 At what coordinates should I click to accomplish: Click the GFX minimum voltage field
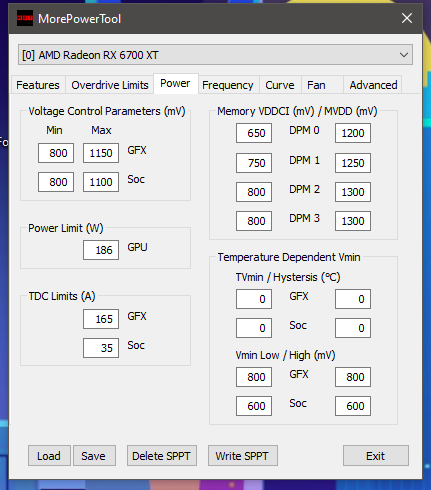[56, 153]
